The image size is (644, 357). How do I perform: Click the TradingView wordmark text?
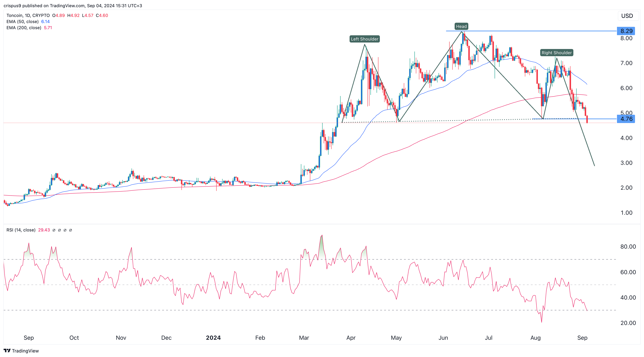coord(25,351)
